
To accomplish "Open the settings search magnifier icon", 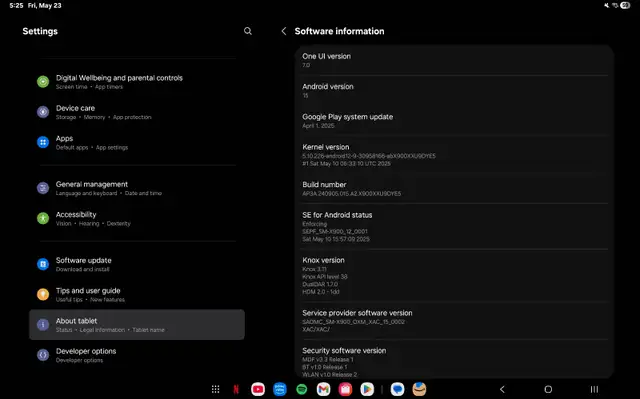I will pos(248,31).
